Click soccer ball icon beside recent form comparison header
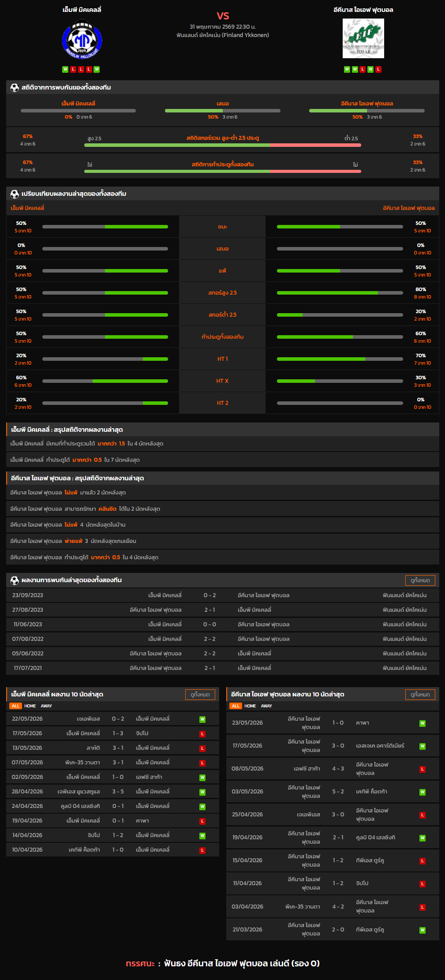Viewport: 445px width, 980px height. point(15,194)
